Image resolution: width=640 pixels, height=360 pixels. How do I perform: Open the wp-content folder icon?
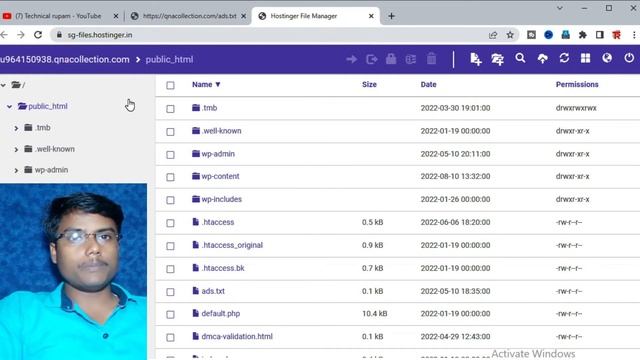coord(196,176)
